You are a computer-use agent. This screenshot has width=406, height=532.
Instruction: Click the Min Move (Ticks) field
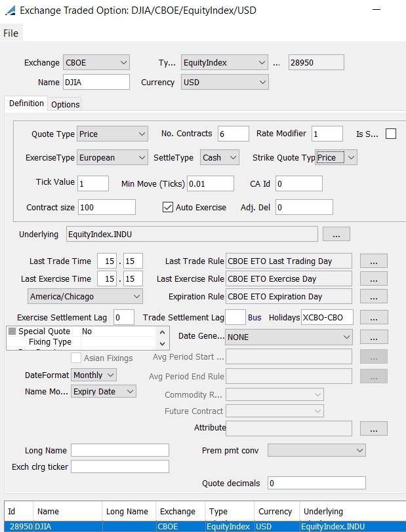[x=211, y=183]
